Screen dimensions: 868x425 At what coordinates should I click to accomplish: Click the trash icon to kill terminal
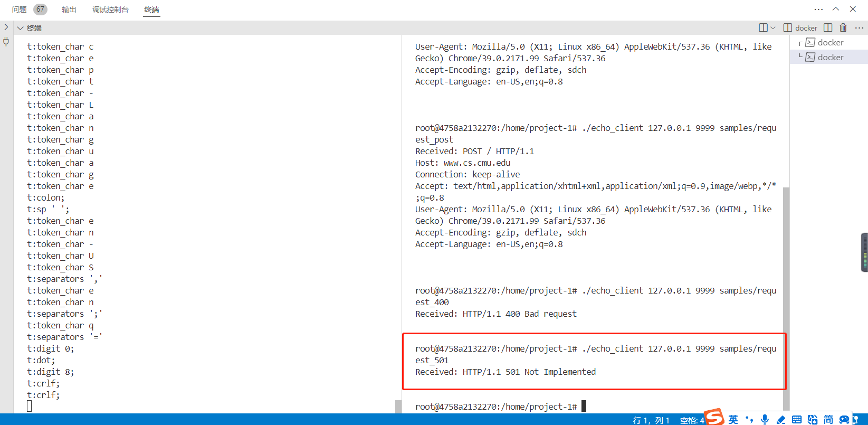tap(843, 28)
